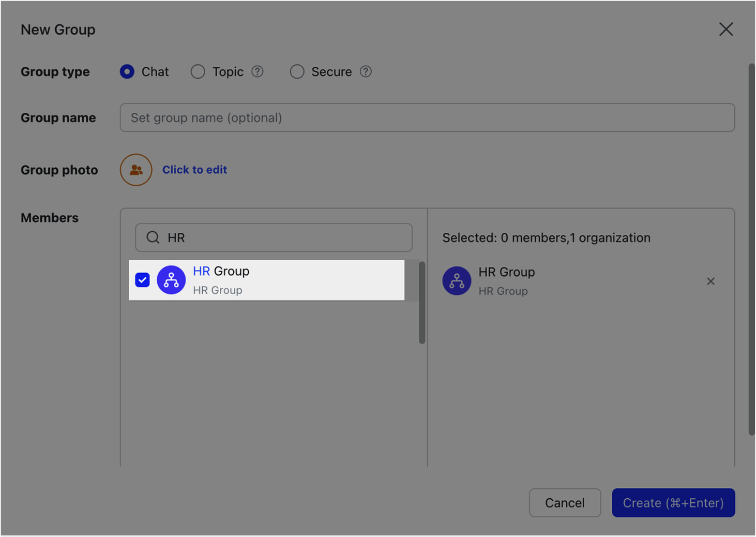Click the dialog's vertical scrollbar
This screenshot has height=537, width=756.
(751, 249)
